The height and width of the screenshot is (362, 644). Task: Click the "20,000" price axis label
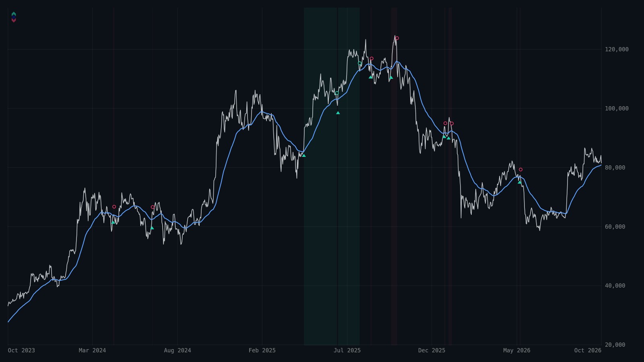(x=615, y=345)
